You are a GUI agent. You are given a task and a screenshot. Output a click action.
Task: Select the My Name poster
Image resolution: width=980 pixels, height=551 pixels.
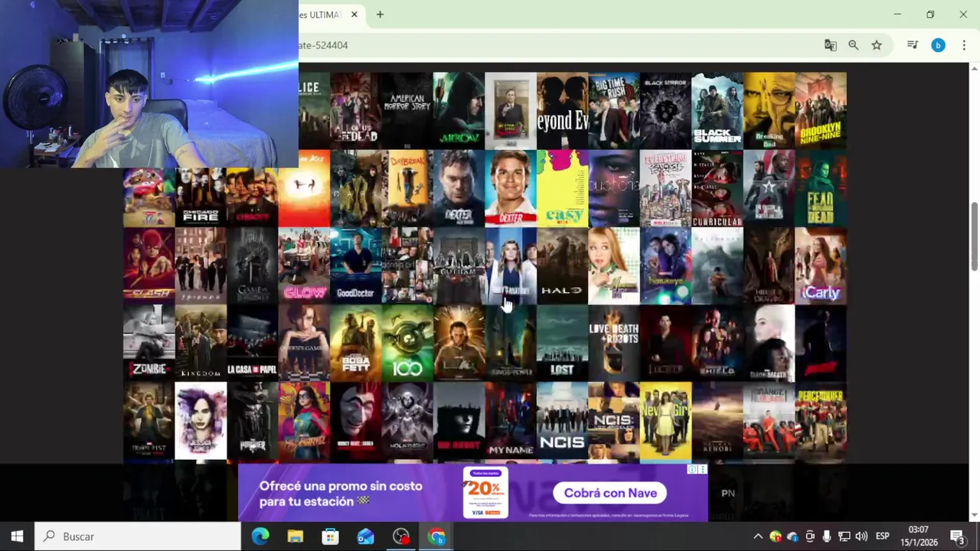[511, 420]
